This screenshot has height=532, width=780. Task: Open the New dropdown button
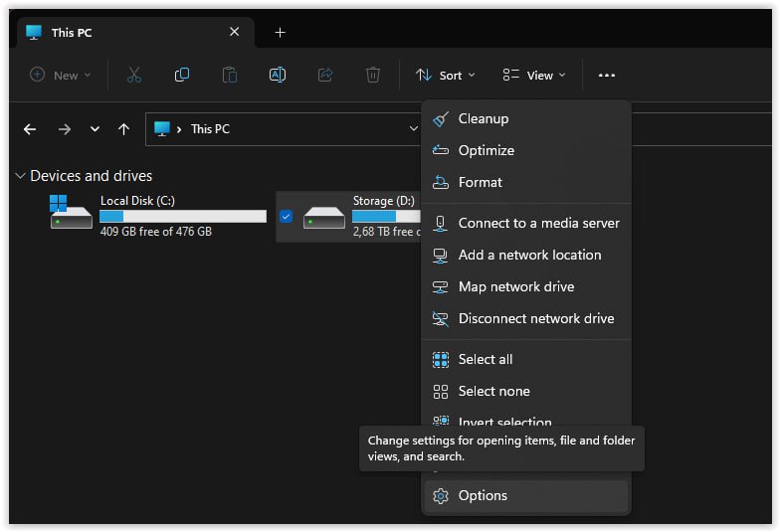coord(60,76)
